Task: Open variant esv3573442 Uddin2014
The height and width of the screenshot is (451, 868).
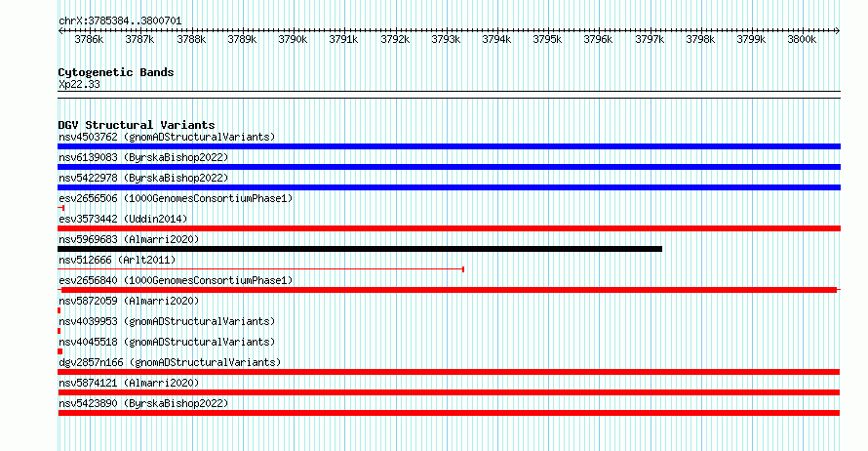Action: [123, 219]
